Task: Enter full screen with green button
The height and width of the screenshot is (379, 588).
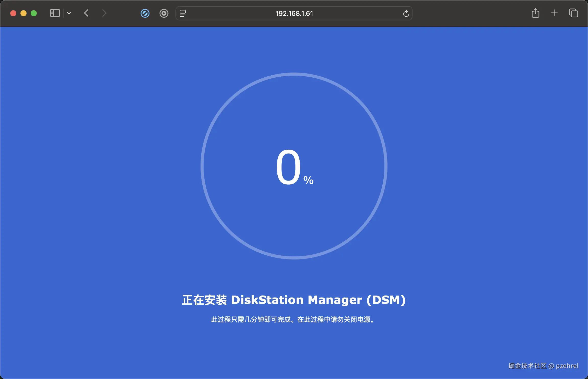Action: (34, 13)
